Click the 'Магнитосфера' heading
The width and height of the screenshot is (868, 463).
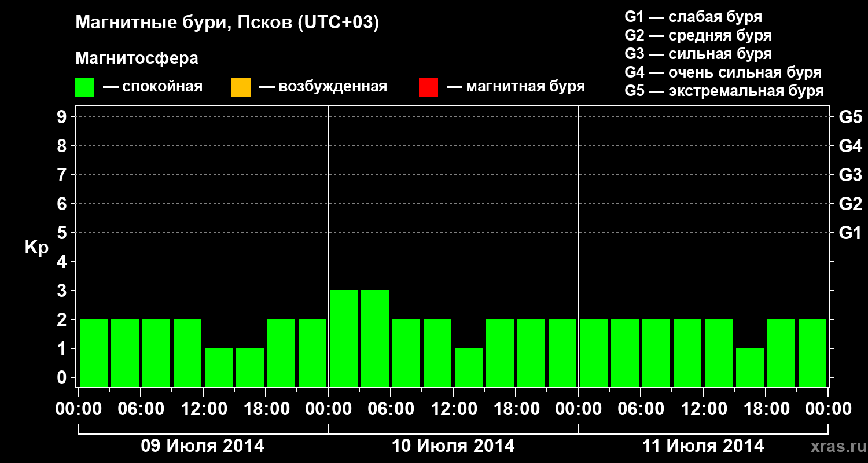137,58
